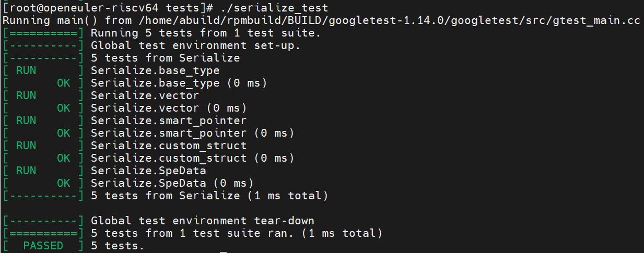
Task: Click the Serialize.base_type RUN line
Action: coord(111,70)
